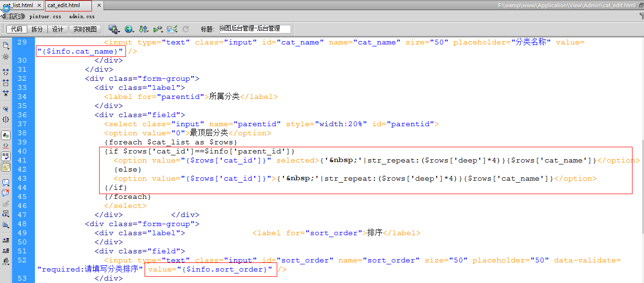Toggle syntax error alerts warning icon
The image size is (644, 283).
click(x=6, y=167)
